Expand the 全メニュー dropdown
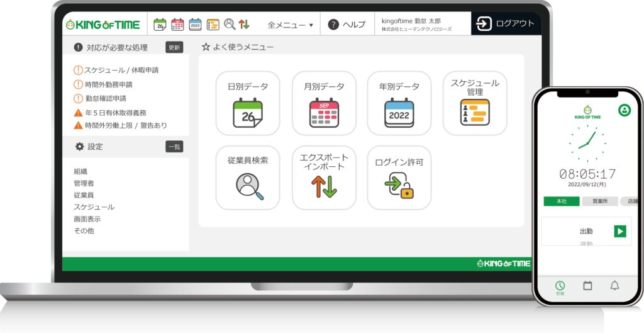This screenshot has width=644, height=333. [x=290, y=25]
